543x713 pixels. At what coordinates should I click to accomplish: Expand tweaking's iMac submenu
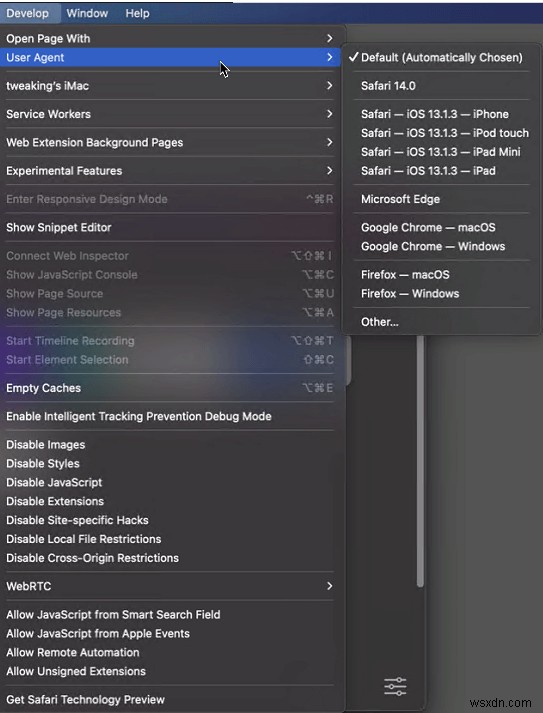pos(170,86)
